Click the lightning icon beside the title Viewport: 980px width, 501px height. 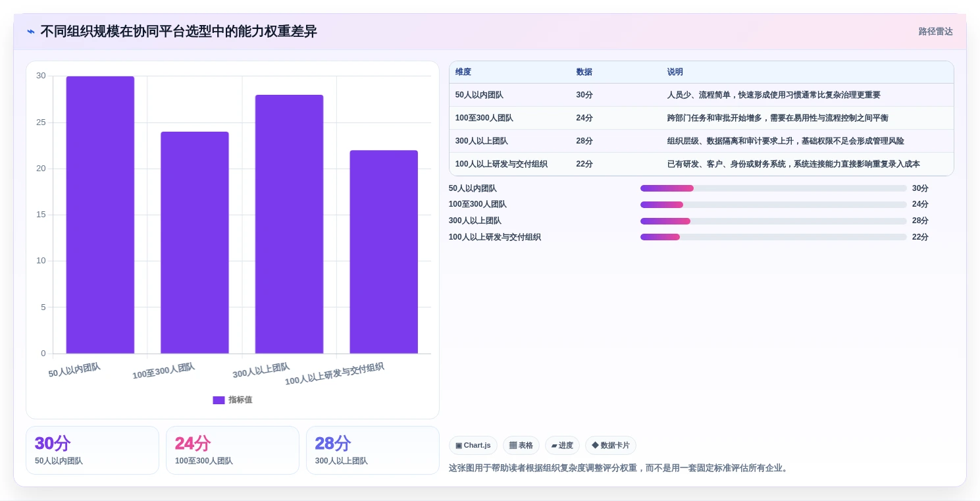tap(31, 32)
